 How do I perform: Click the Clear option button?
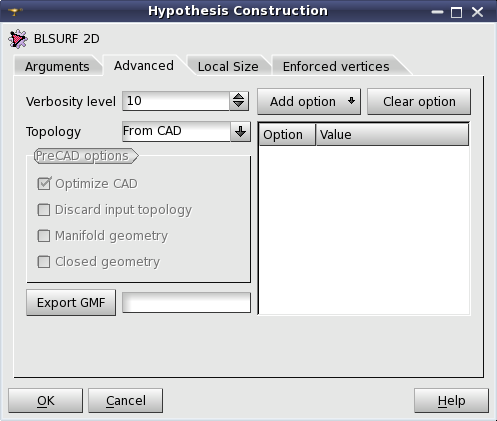(x=419, y=102)
